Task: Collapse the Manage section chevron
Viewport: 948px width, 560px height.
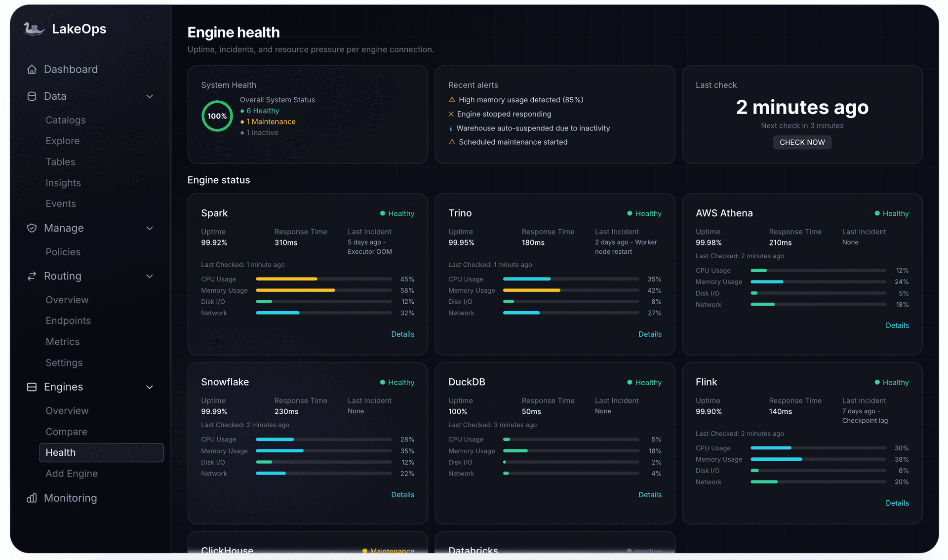Action: point(150,228)
